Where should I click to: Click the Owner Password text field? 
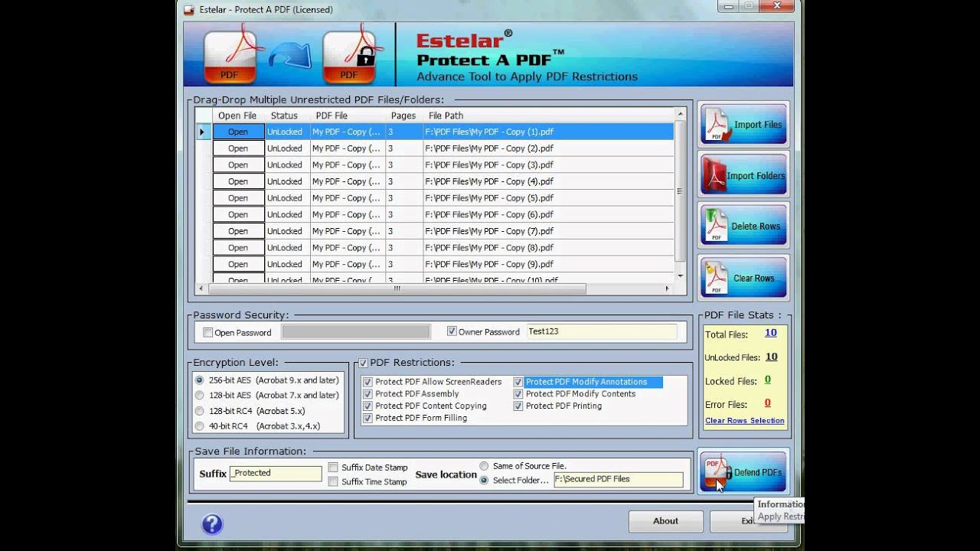coord(602,331)
